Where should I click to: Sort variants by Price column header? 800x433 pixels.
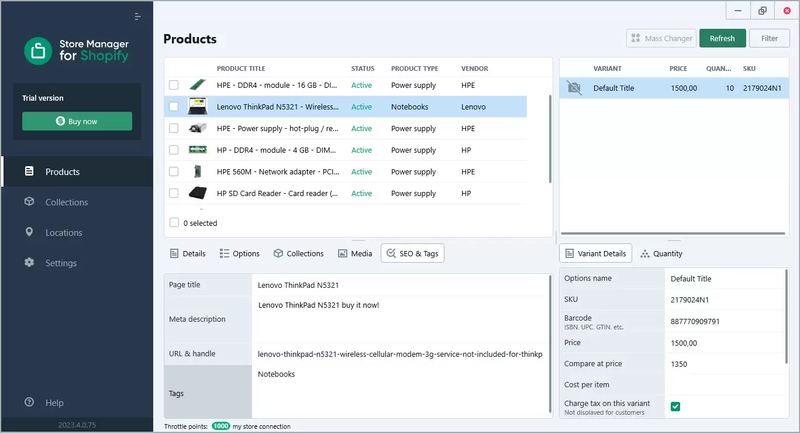pyautogui.click(x=678, y=68)
